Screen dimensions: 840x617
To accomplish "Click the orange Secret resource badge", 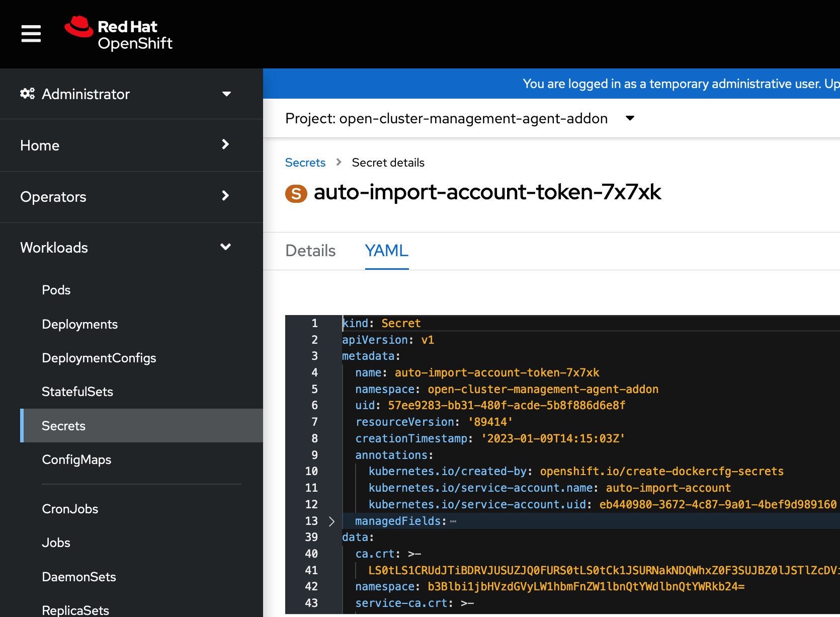I will point(296,193).
